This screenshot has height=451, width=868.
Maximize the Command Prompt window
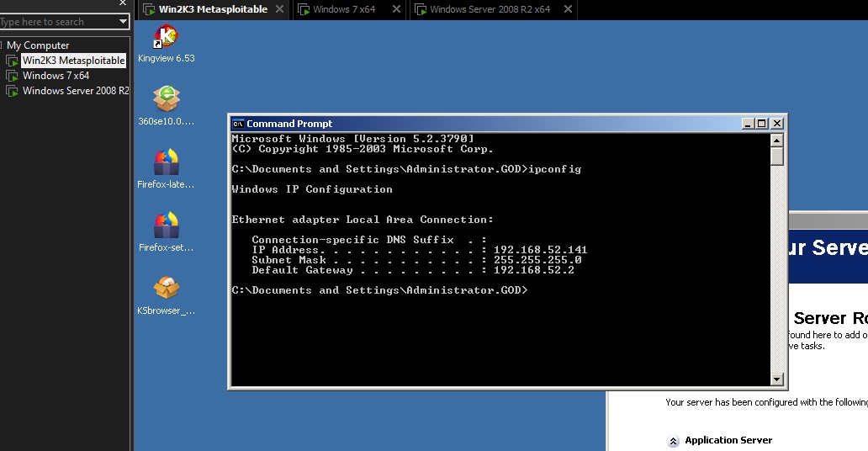pos(762,124)
